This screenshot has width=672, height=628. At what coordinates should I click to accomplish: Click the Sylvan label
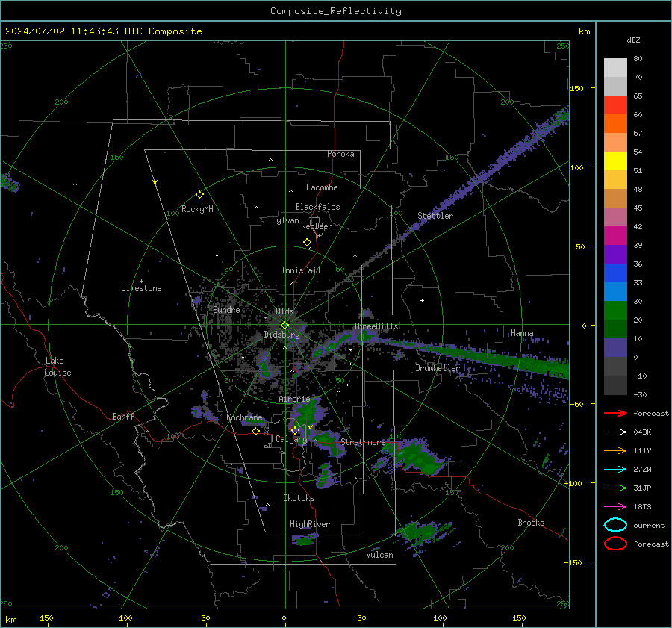pos(285,220)
